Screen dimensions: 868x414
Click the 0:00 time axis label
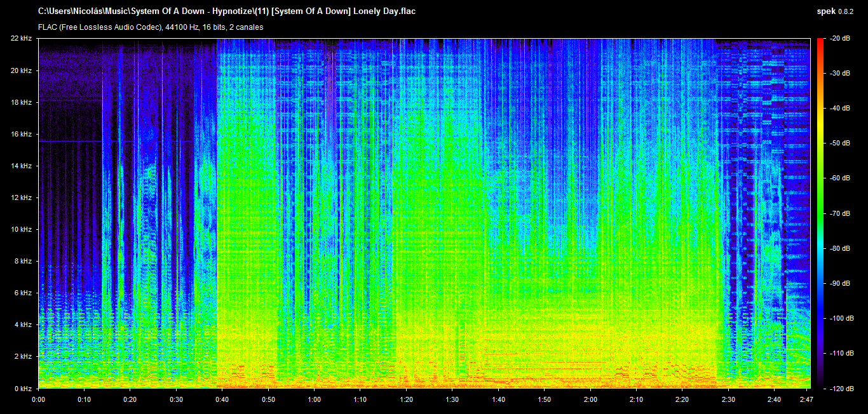(x=38, y=399)
